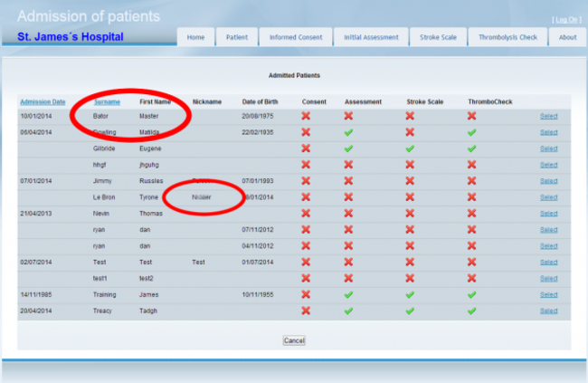Image resolution: width=588 pixels, height=383 pixels.
Task: Click Stroke Scale green check for Gilbride Eugene
Action: (x=412, y=148)
